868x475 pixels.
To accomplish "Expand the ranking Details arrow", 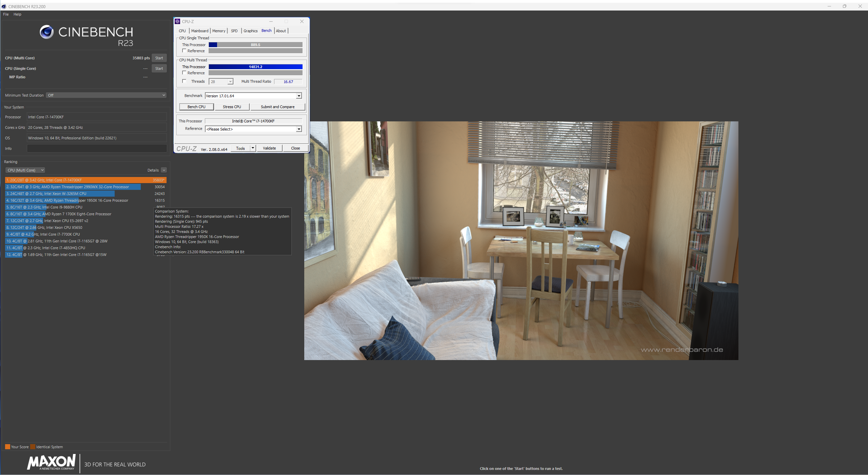I will (164, 170).
